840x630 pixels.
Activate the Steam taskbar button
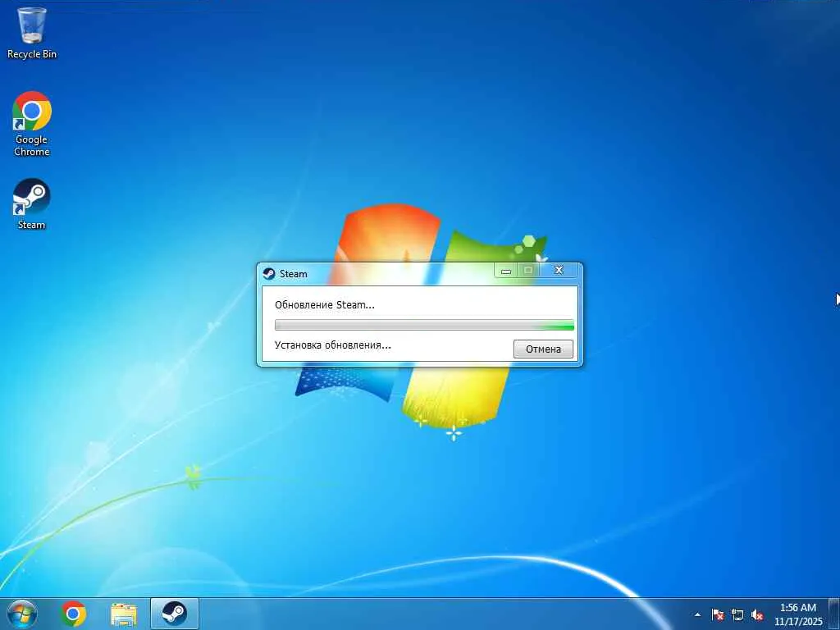click(x=175, y=614)
